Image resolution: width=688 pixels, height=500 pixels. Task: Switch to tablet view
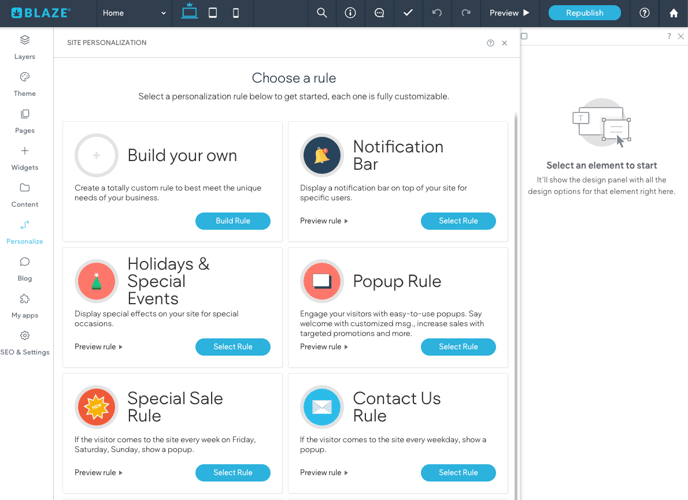(213, 13)
